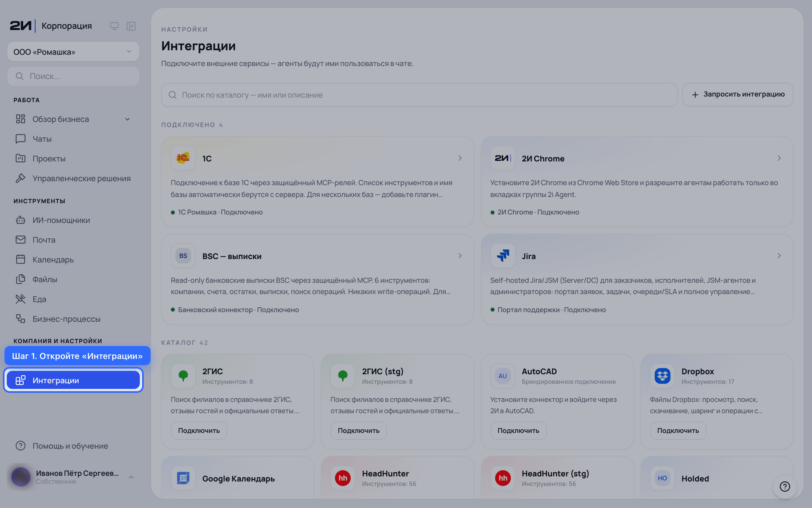Viewport: 812px width, 508px height.
Task: Click the ИИ-помощники robot icon
Action: coord(21,220)
